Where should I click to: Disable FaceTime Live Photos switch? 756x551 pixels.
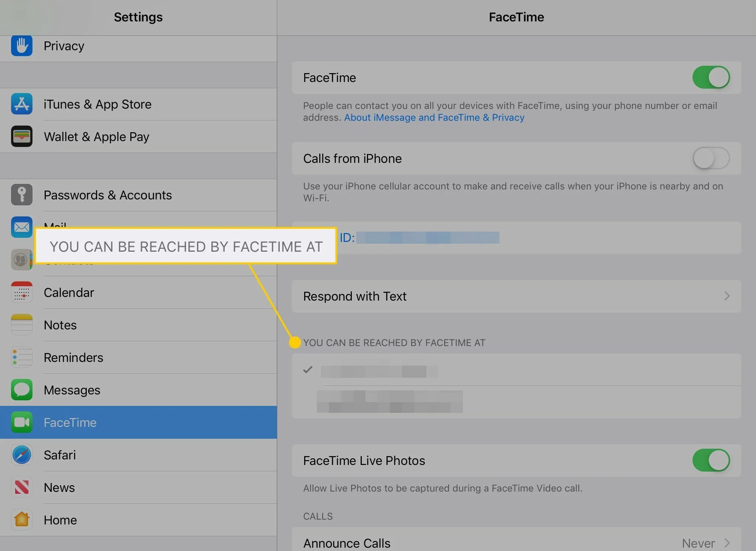click(x=711, y=461)
